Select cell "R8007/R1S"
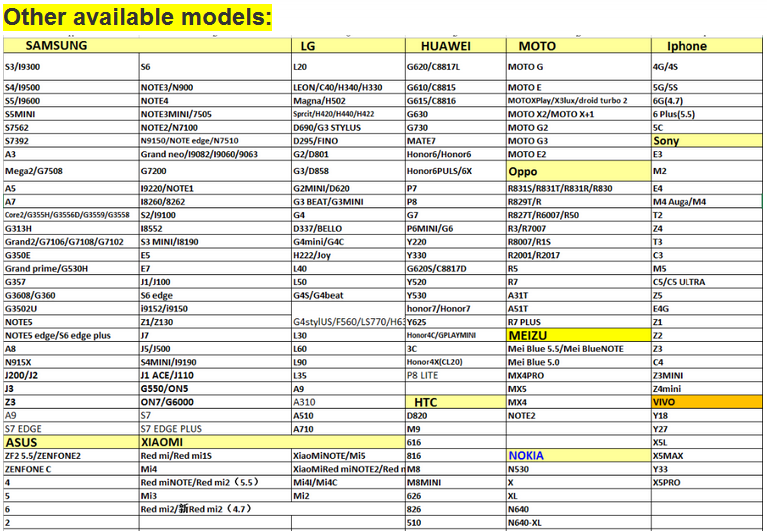767x532 pixels. tap(579, 242)
